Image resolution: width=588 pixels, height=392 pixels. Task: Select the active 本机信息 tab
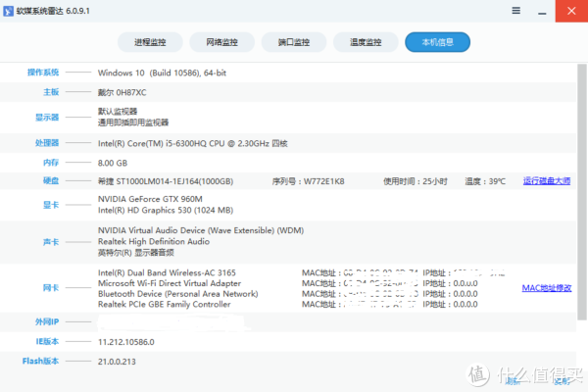tap(437, 42)
